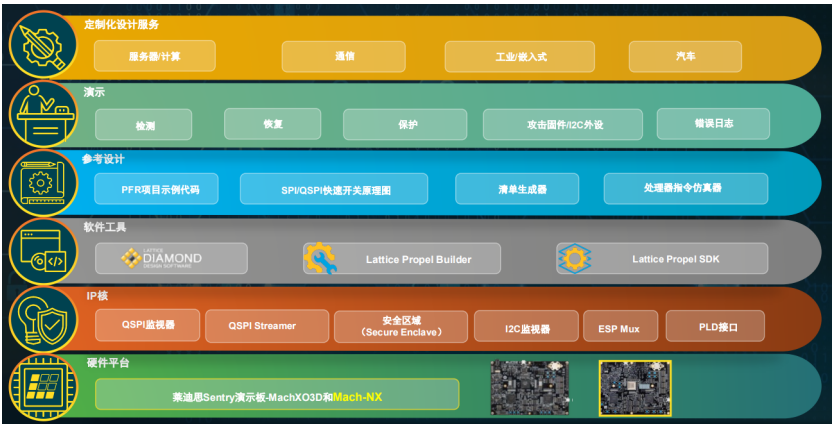Click the blueprint-gear reference design icon
This screenshot has width=835, height=426.
pos(44,183)
